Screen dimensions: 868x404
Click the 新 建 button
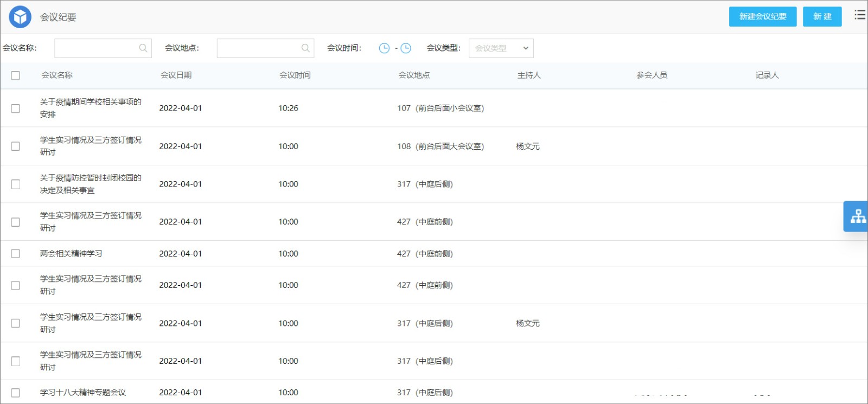coord(822,17)
